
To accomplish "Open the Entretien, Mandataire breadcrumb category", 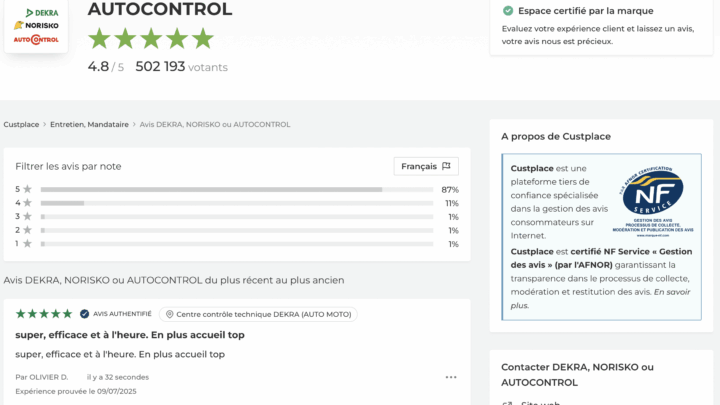I will 89,125.
